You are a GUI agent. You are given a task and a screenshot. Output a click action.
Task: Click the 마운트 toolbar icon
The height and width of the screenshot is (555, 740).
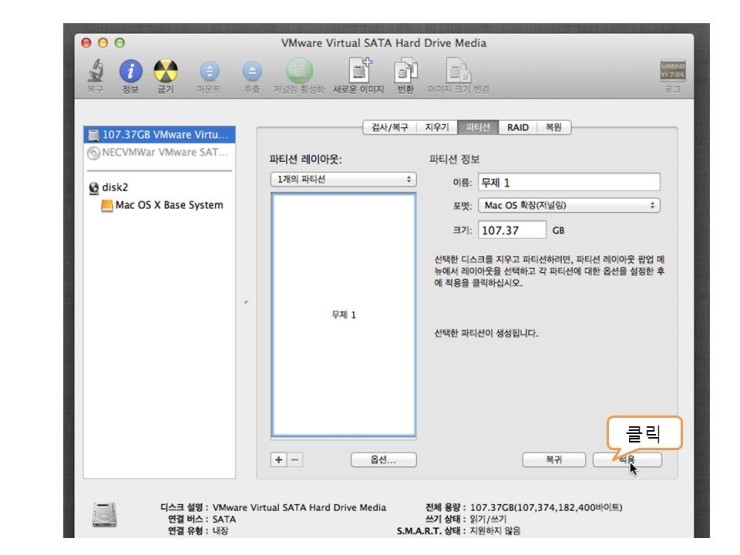(209, 71)
